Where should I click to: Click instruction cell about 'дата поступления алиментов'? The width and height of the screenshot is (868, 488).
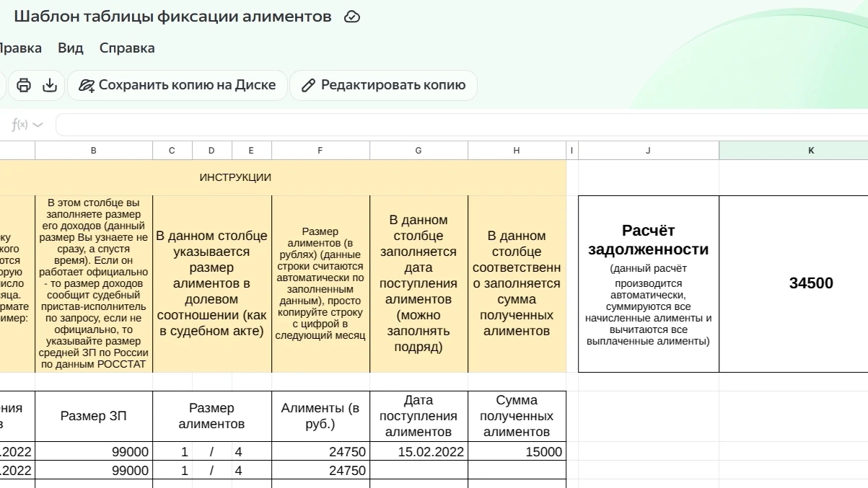click(419, 284)
